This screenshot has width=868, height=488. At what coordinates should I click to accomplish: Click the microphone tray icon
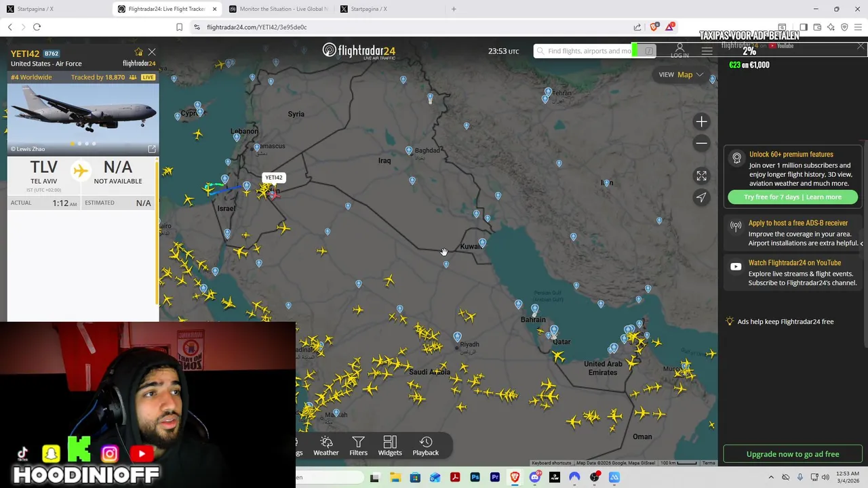pyautogui.click(x=800, y=477)
